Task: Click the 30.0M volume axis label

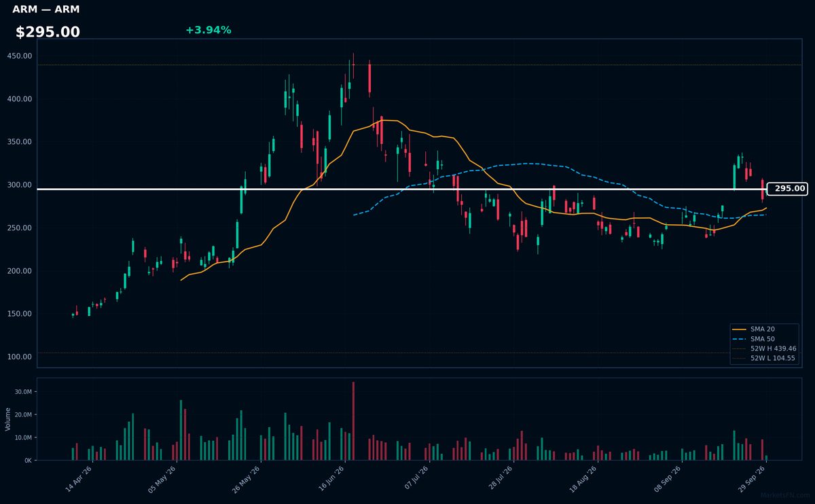Action: point(24,392)
